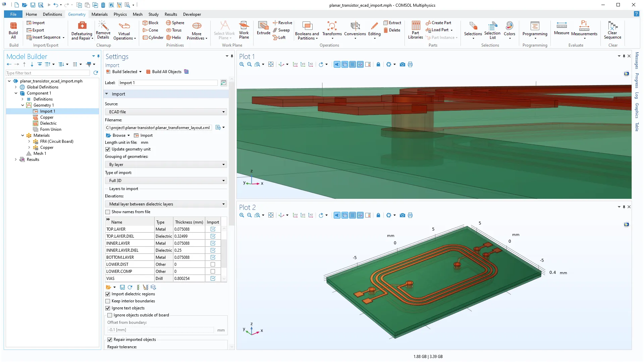Open the Materials ribbon tab
This screenshot has height=362, width=644.
click(x=99, y=14)
